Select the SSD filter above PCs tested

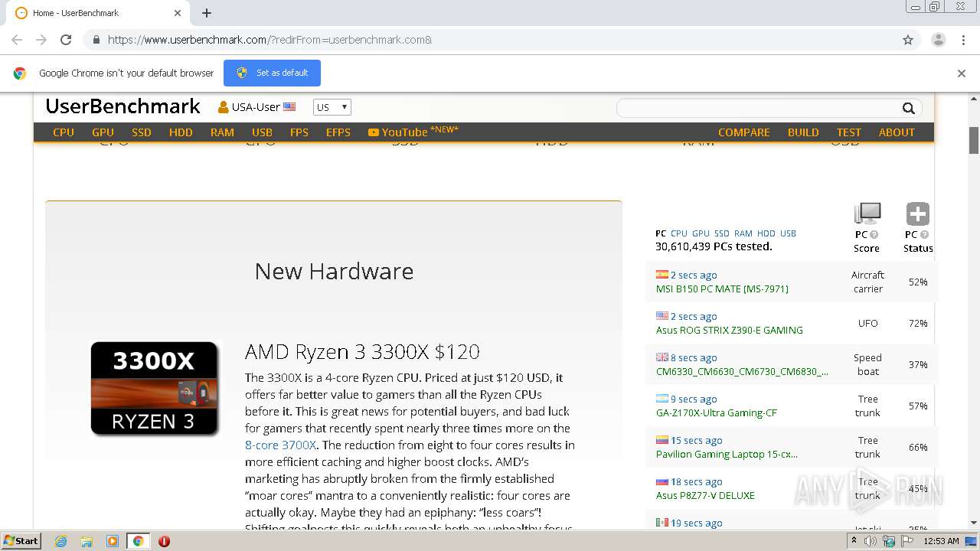(x=722, y=233)
